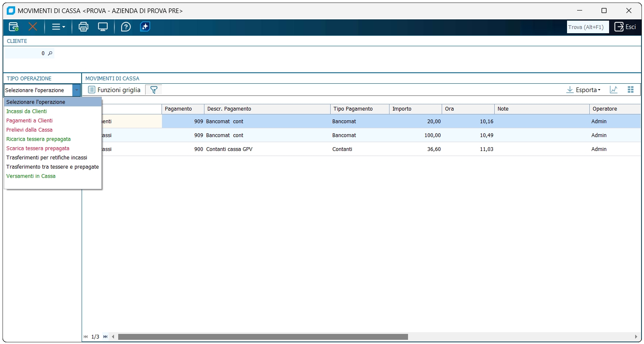Image resolution: width=644 pixels, height=344 pixels.
Task: Select 'Incassi da Clienti' from list
Action: pos(27,111)
